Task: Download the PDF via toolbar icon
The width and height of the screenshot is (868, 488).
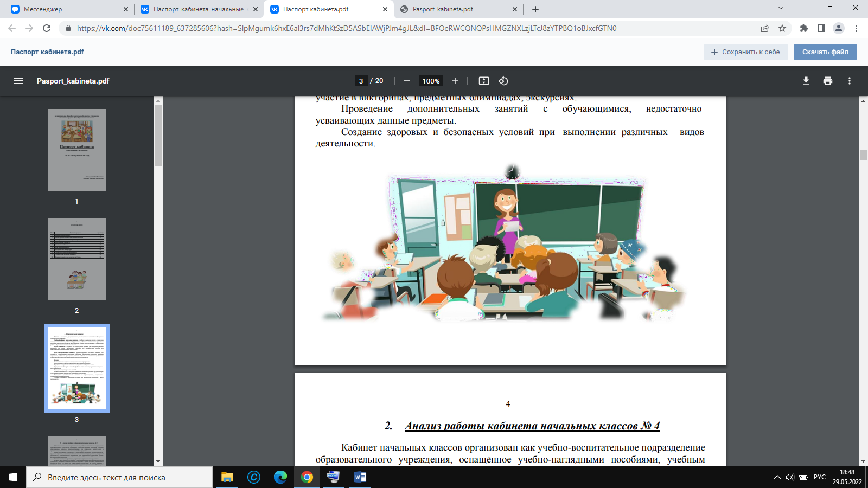Action: pos(806,81)
